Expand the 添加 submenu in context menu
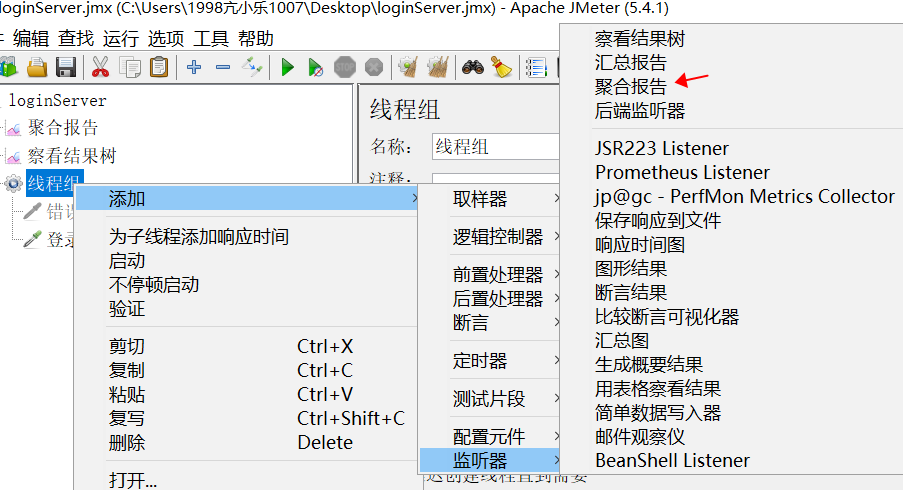 (246, 199)
